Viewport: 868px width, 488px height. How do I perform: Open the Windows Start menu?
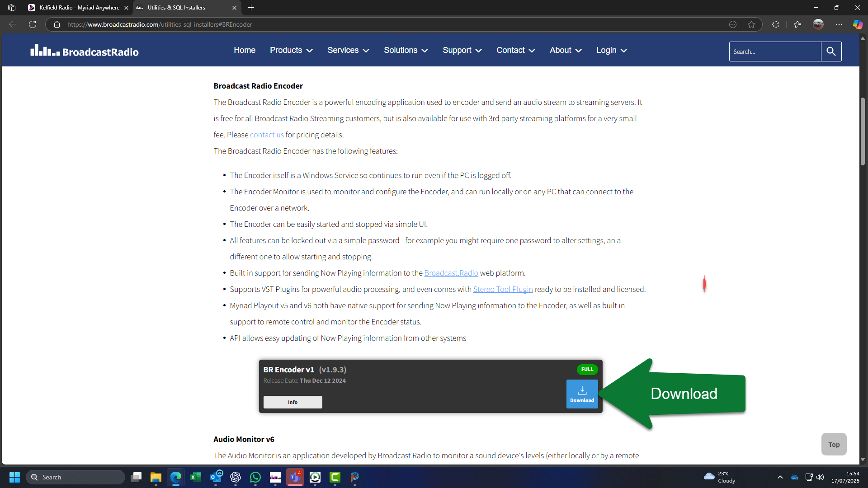coord(14,477)
